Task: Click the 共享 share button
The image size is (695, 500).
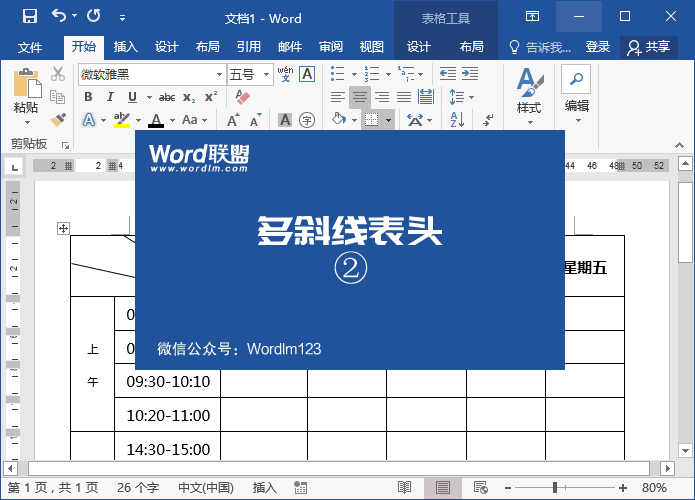Action: [649, 47]
